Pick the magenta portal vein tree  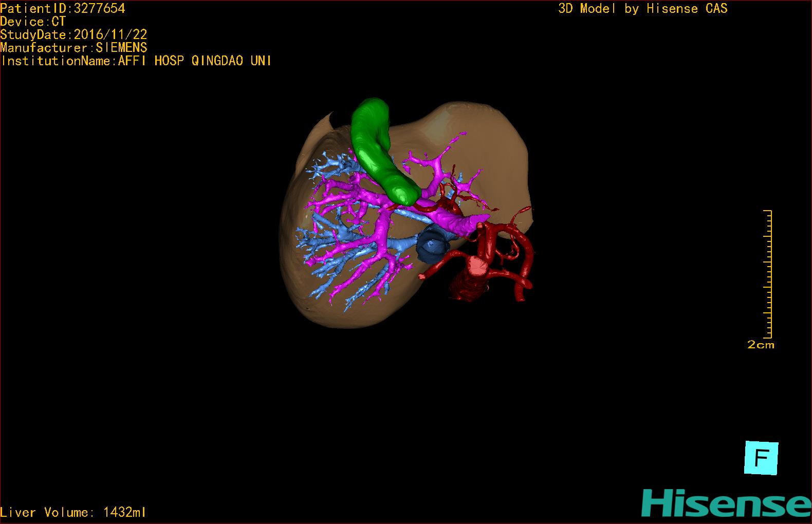[382, 226]
